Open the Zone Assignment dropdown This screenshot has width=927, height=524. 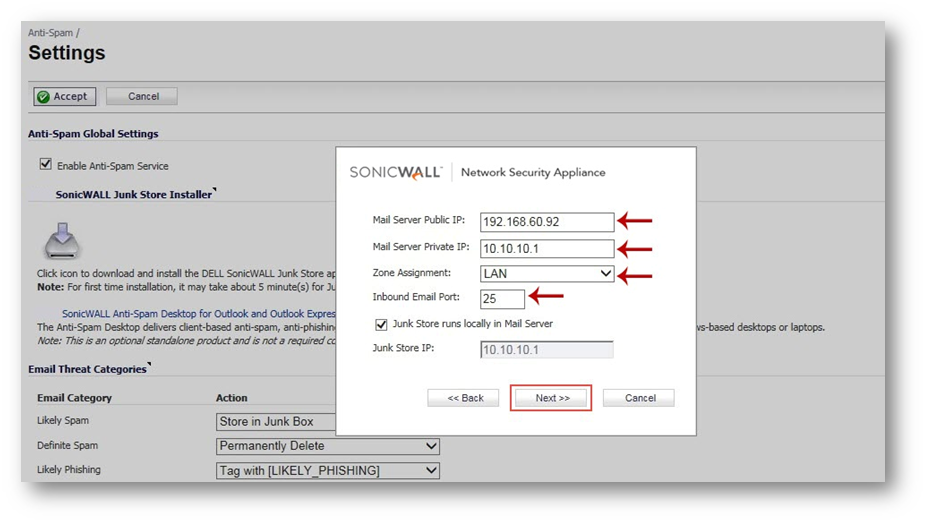click(547, 274)
